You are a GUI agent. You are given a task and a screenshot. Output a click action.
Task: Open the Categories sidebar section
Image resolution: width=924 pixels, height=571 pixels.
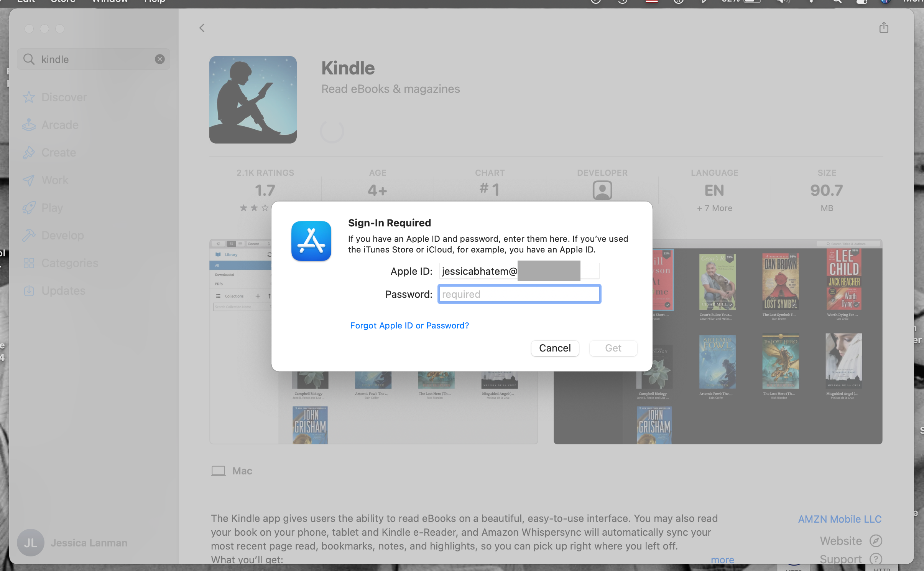[x=70, y=263]
